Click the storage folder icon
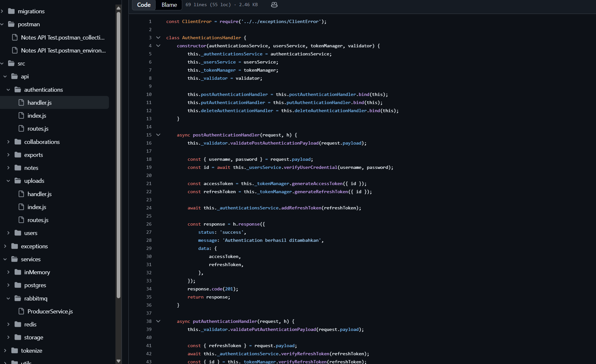The height and width of the screenshot is (364, 596). coord(18,337)
